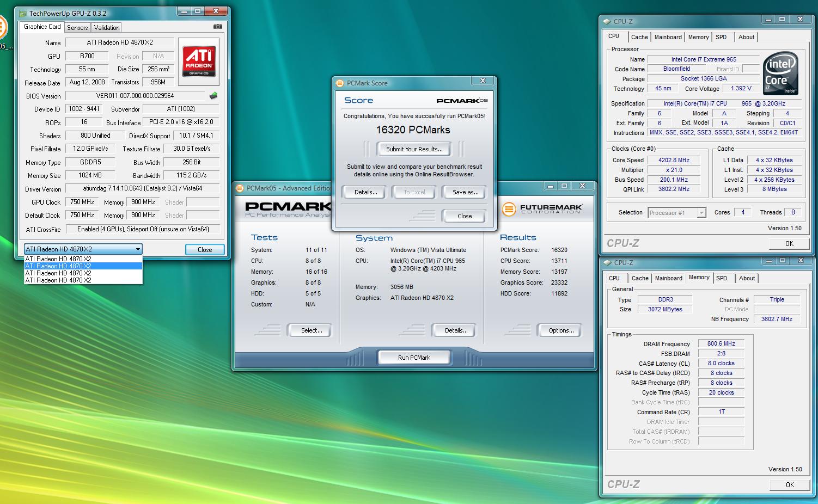Viewport: 818px width, 504px height.
Task: Click the ATI Radeon logo in GPU-Z
Action: 199,62
